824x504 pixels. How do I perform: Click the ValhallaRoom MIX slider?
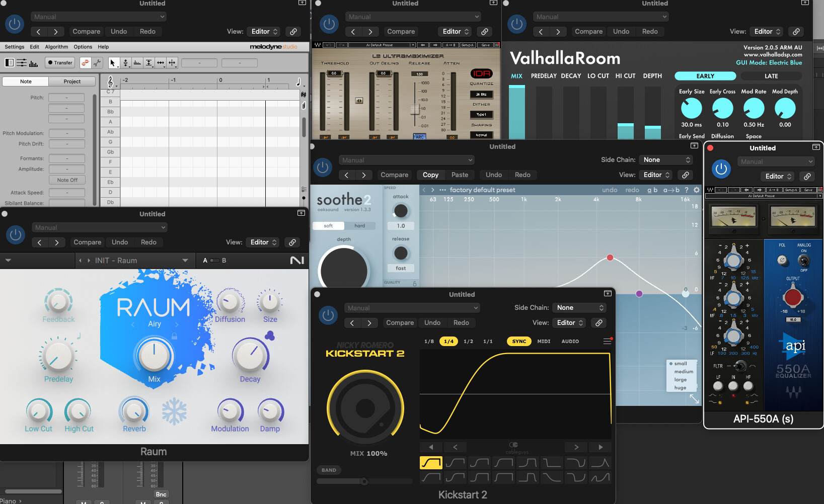click(x=517, y=112)
